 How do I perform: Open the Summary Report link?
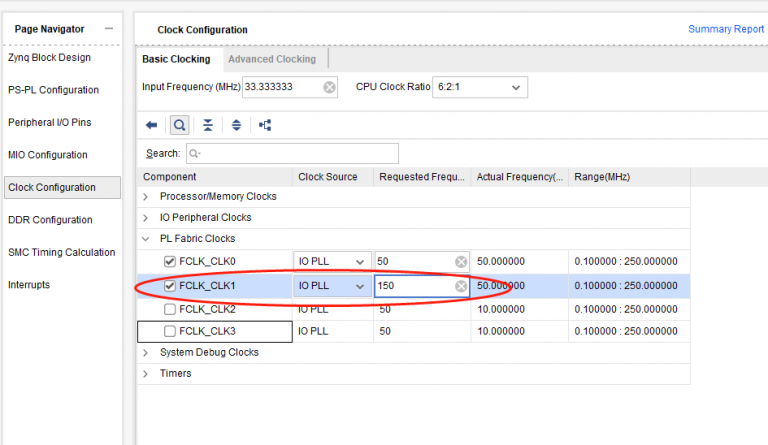coord(725,29)
